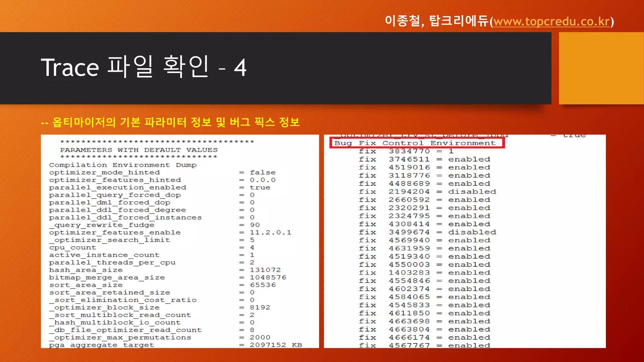Screen dimensions: 644x362
Task: Click 'disabled' for fix 3499674
Action: click(472, 232)
